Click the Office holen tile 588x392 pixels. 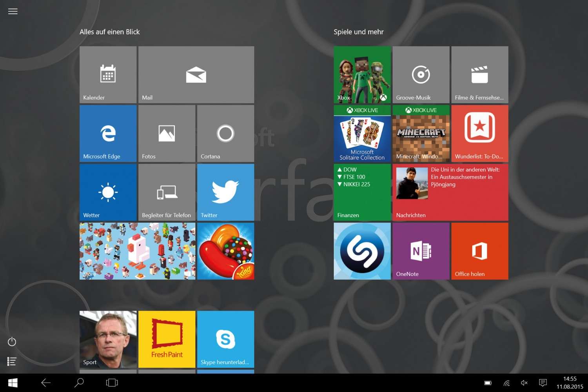(x=480, y=251)
